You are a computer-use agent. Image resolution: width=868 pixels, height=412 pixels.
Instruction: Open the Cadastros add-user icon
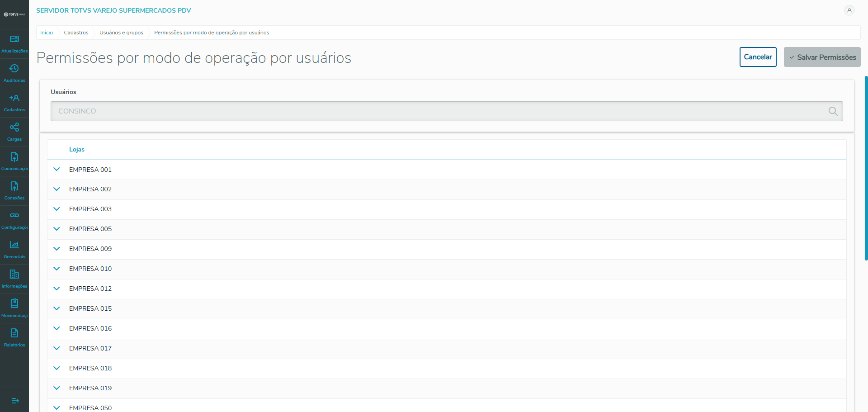(x=14, y=98)
